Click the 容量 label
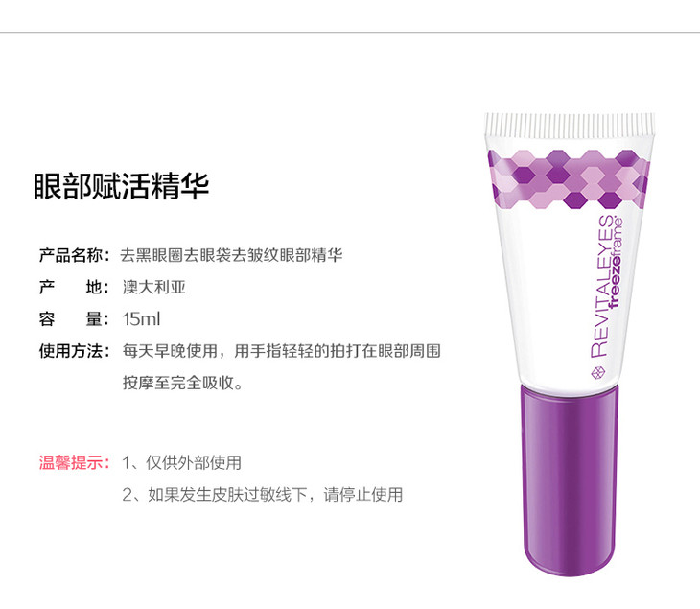The width and height of the screenshot is (700, 609). [74, 319]
